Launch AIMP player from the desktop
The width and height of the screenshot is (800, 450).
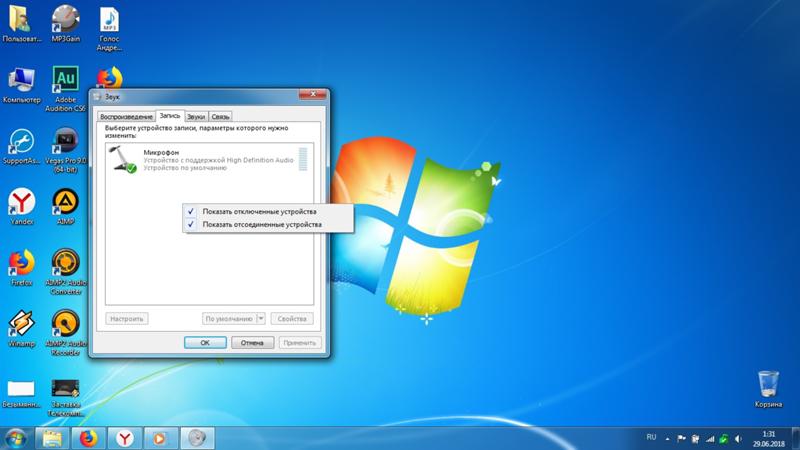pos(65,207)
